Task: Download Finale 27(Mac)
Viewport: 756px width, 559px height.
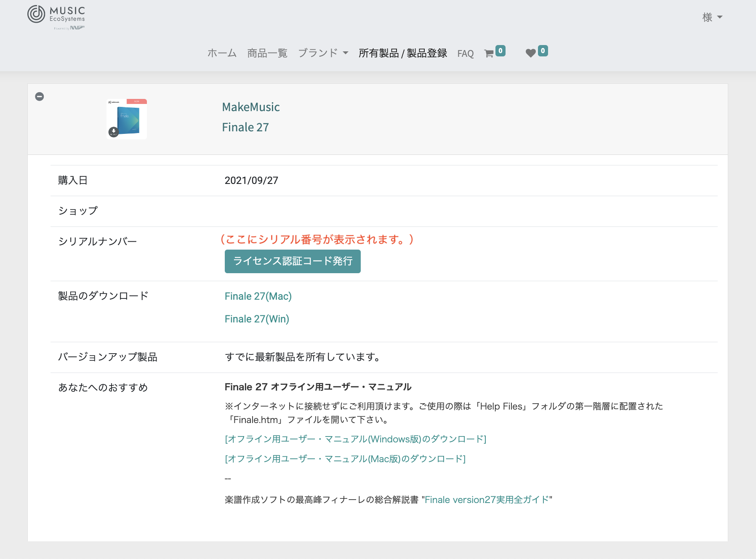Action: (258, 296)
